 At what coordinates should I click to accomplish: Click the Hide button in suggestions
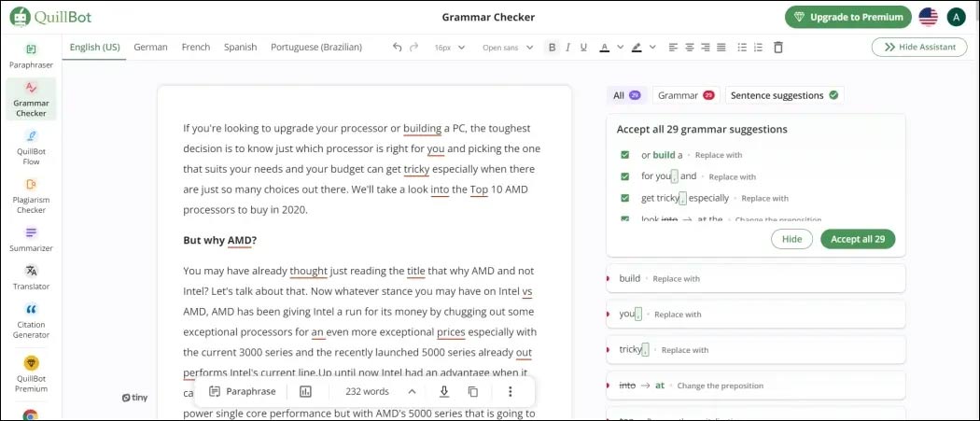[x=791, y=239]
